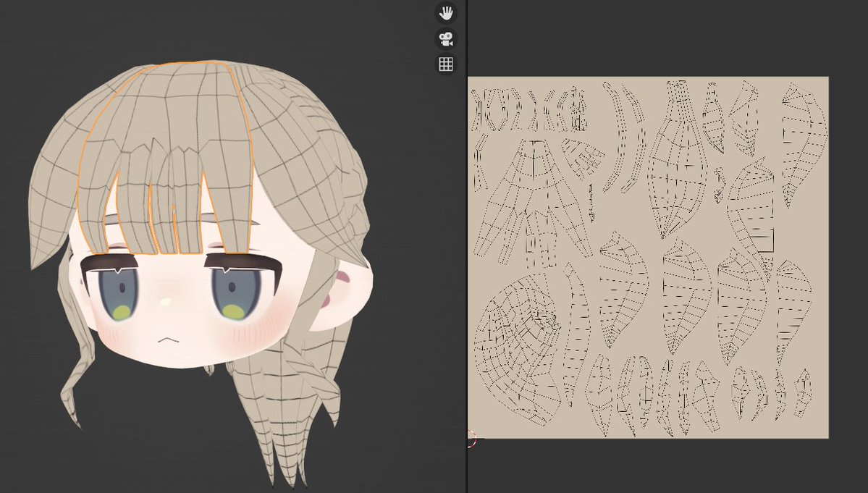Screen dimensions: 868x493
Task: Select the large round UV island
Action: 518,350
